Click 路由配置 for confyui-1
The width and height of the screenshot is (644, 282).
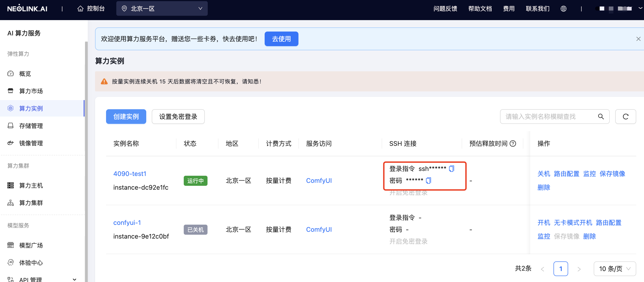(x=609, y=223)
